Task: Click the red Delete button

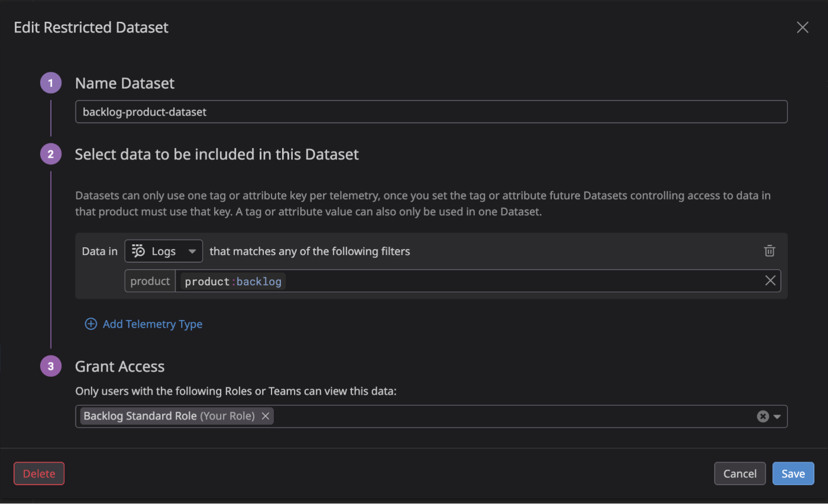Action: pyautogui.click(x=39, y=473)
